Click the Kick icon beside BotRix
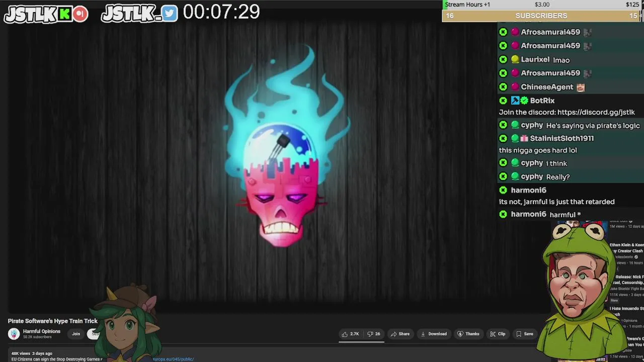The image size is (644, 362). [x=503, y=101]
